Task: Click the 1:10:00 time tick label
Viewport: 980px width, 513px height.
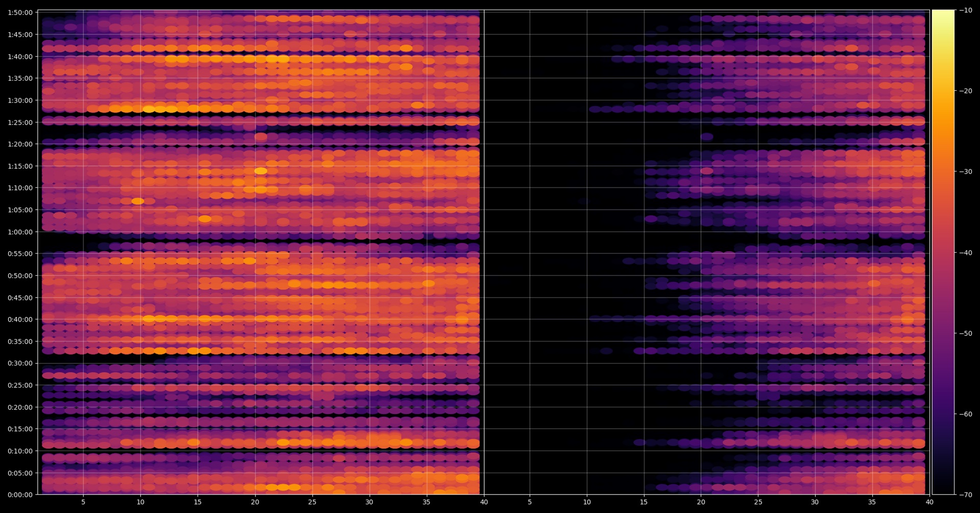Action: (20, 188)
